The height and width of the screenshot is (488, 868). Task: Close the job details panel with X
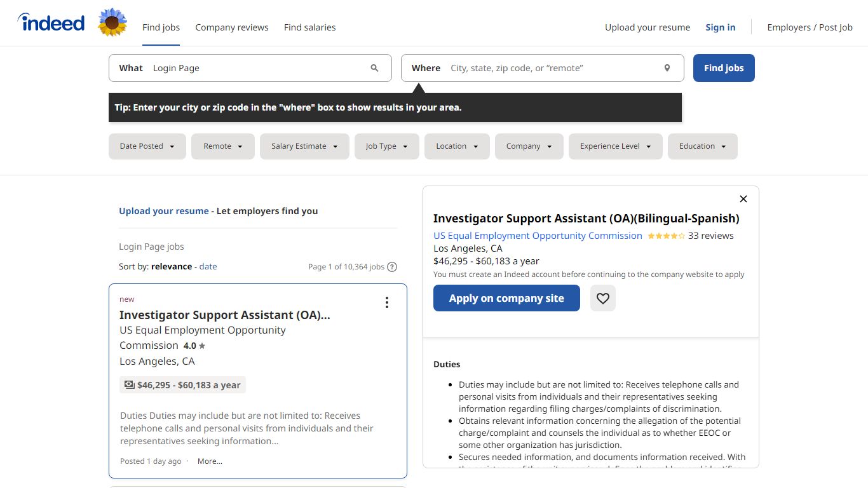point(743,199)
